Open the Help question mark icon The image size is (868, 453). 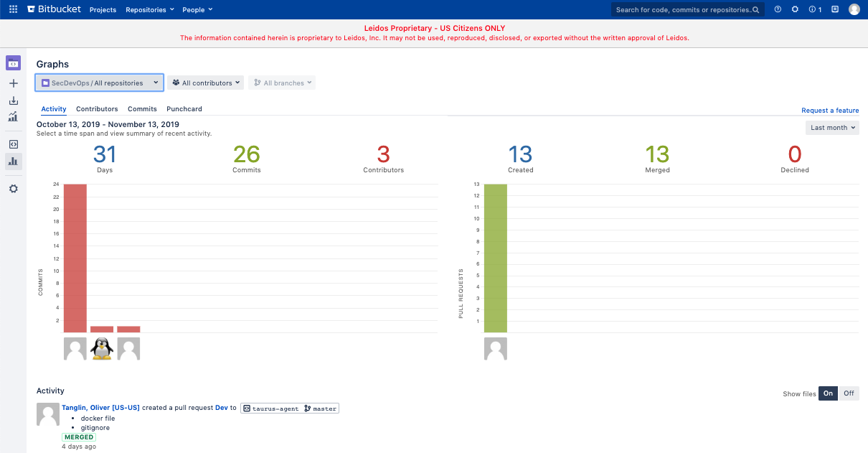(778, 9)
